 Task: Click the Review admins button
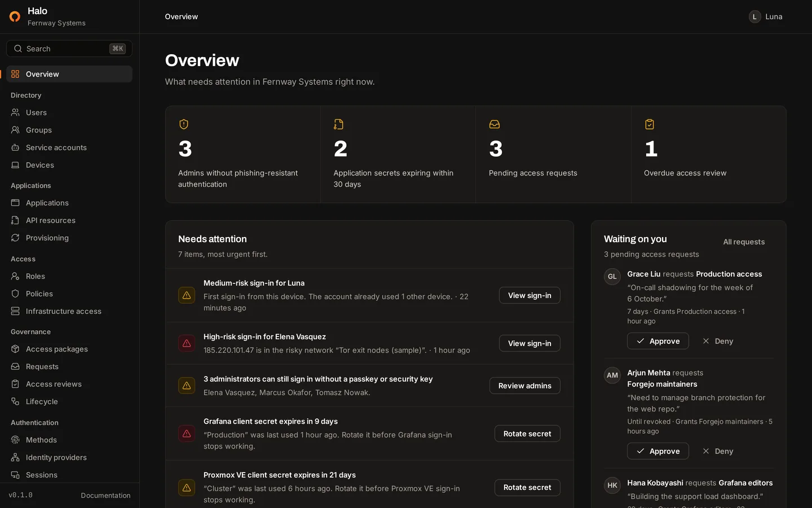click(x=525, y=386)
